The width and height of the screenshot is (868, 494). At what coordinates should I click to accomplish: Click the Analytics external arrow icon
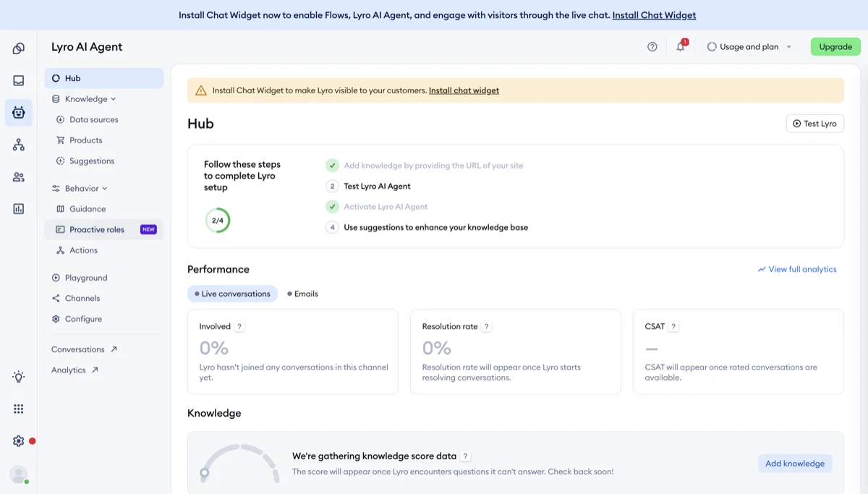[95, 370]
